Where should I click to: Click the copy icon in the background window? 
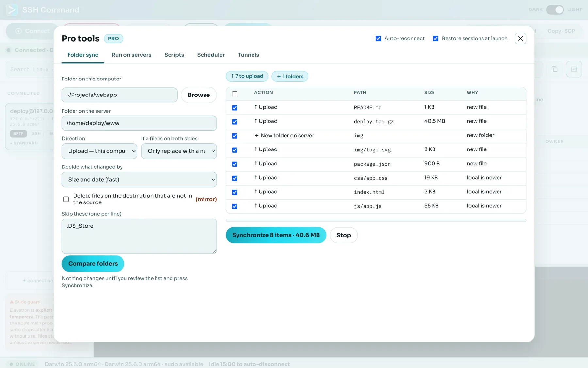pyautogui.click(x=554, y=69)
